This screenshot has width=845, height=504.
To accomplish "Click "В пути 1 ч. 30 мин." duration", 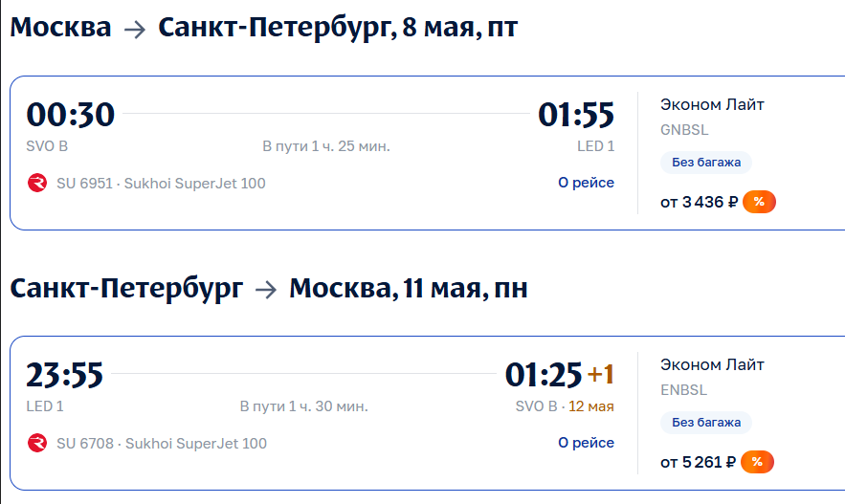I will [303, 406].
